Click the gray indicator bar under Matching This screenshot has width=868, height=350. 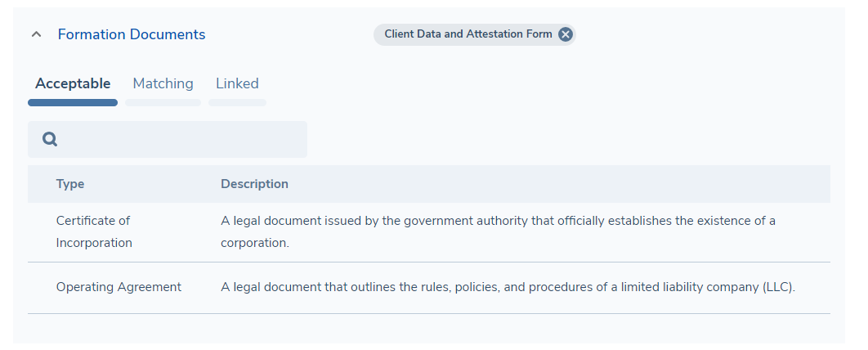(163, 103)
